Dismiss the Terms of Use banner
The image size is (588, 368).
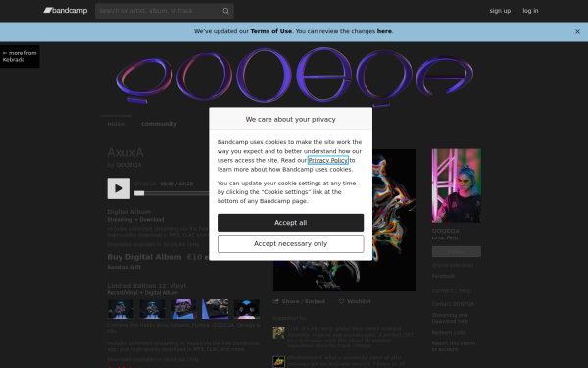(x=577, y=32)
